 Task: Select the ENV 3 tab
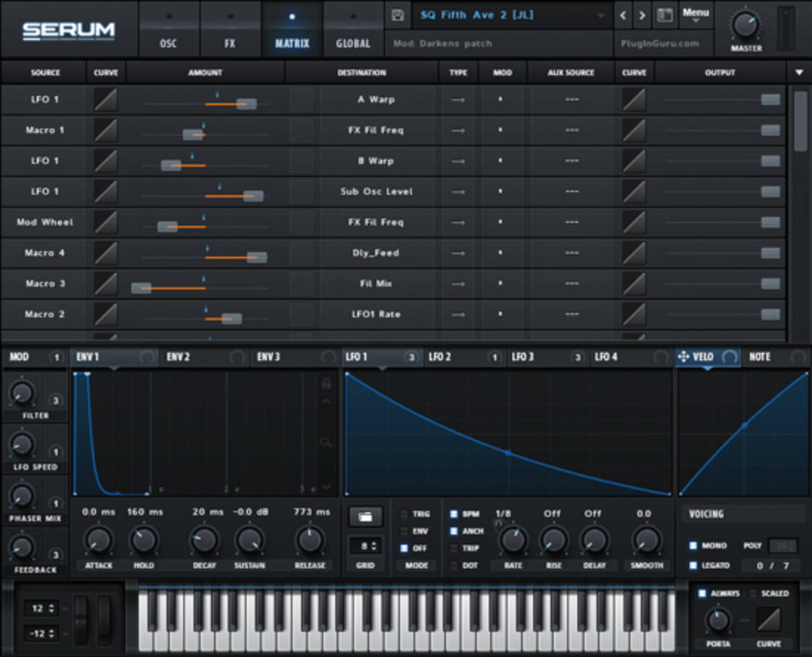(296, 357)
